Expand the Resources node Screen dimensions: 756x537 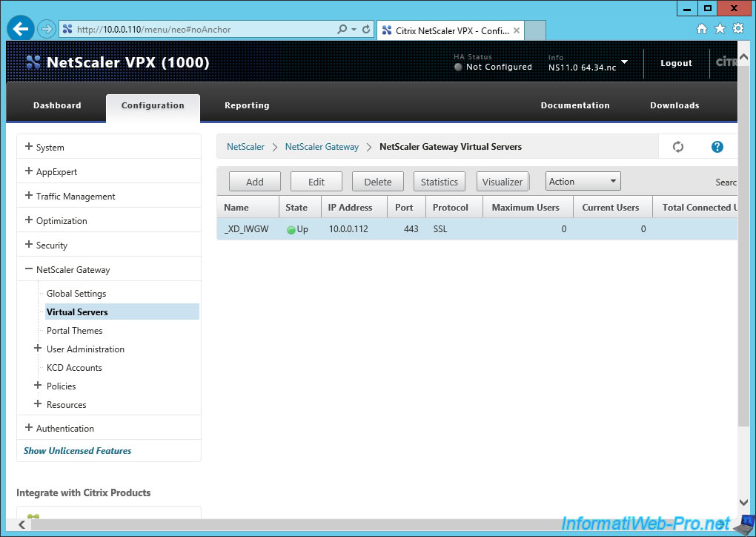pyautogui.click(x=38, y=403)
